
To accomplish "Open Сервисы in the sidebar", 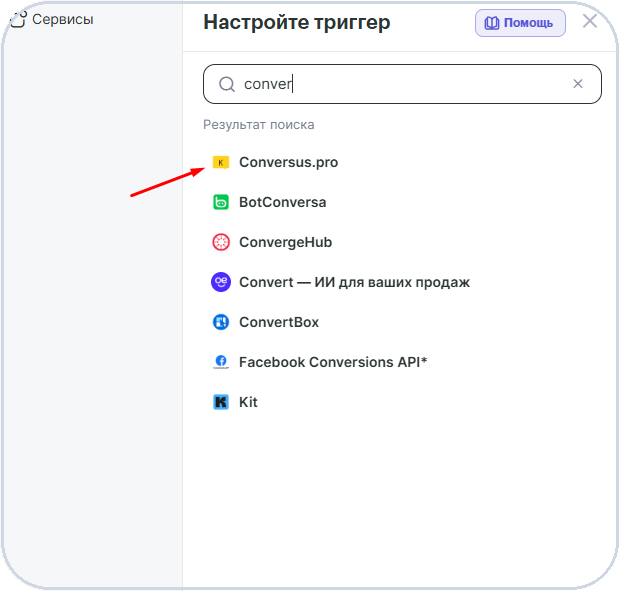I will tap(62, 19).
